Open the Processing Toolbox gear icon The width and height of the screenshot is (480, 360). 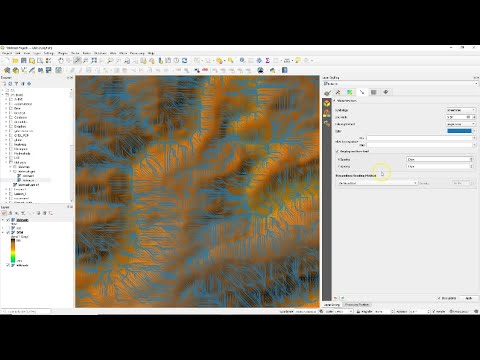pyautogui.click(x=259, y=61)
